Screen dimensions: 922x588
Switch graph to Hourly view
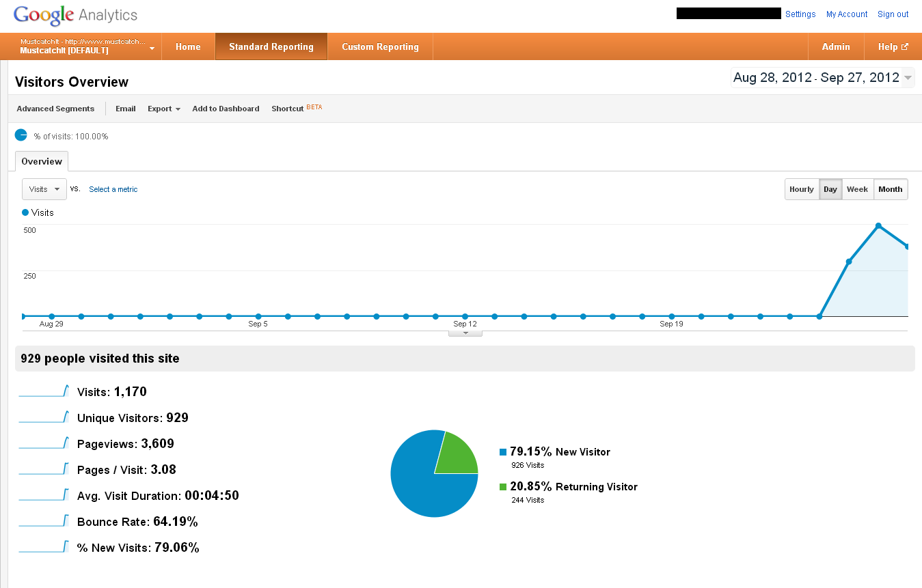802,189
